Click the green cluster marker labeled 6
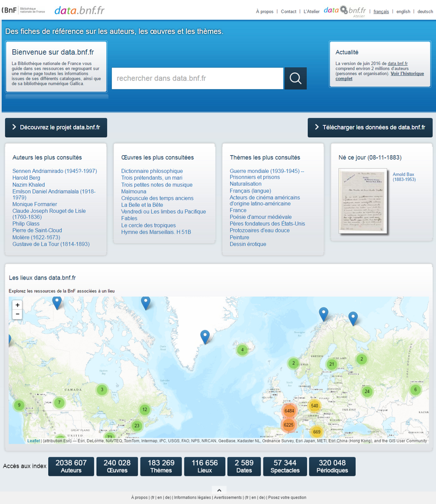436x504 pixels. point(415,390)
